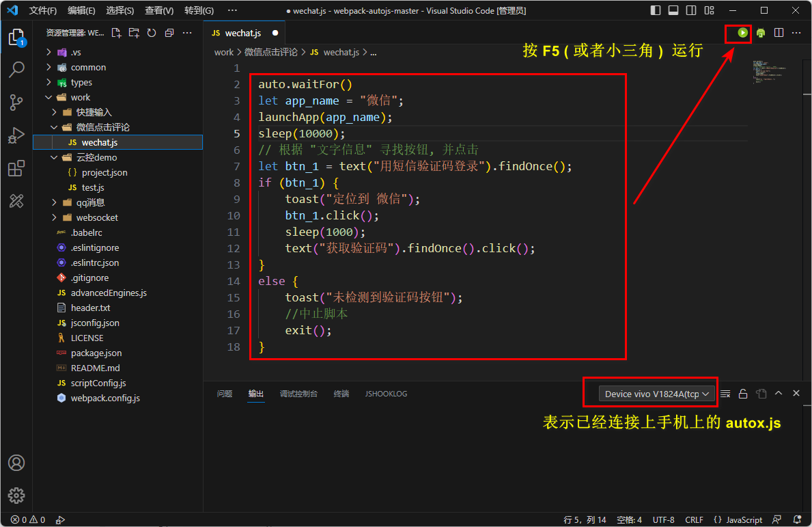Clear the output panel
Screen dimensions: 812x527
pos(725,394)
